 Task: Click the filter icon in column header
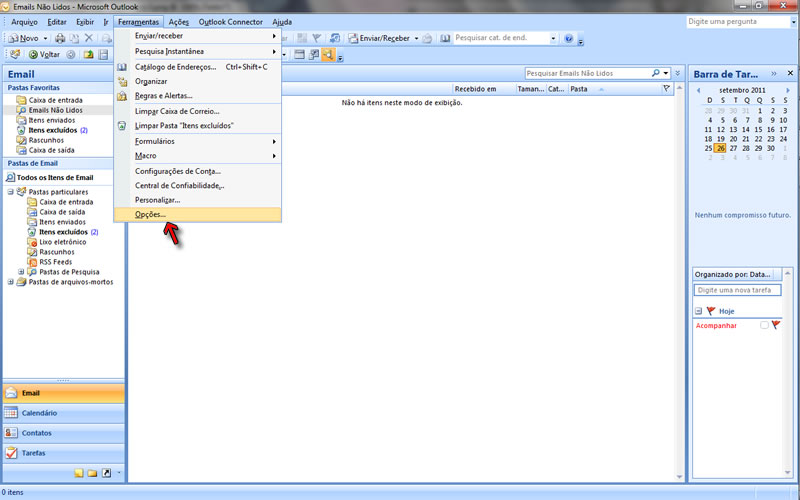666,89
